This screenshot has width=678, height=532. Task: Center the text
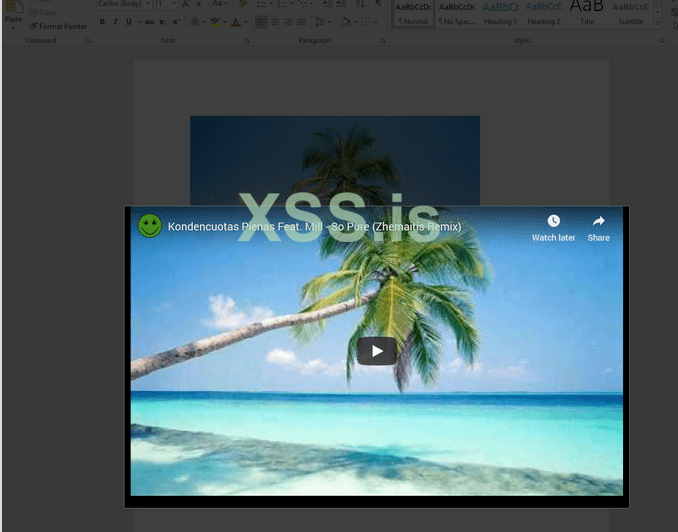tap(275, 22)
